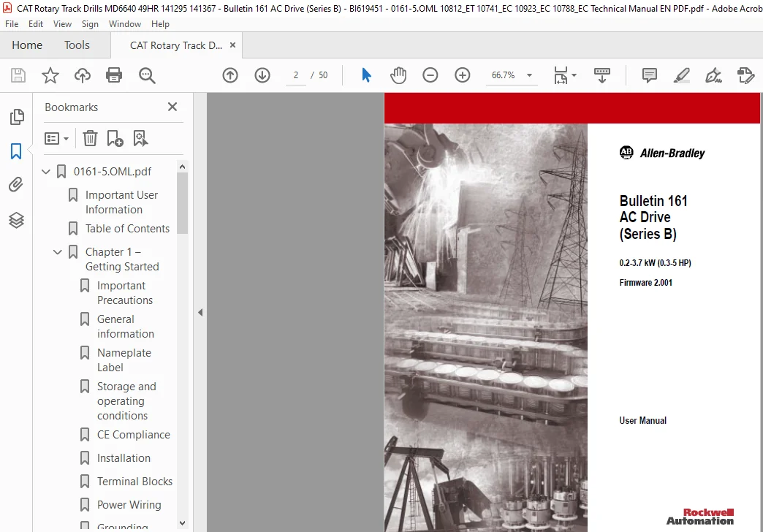The height and width of the screenshot is (532, 763).
Task: Print the document using the printer icon
Action: pos(114,75)
